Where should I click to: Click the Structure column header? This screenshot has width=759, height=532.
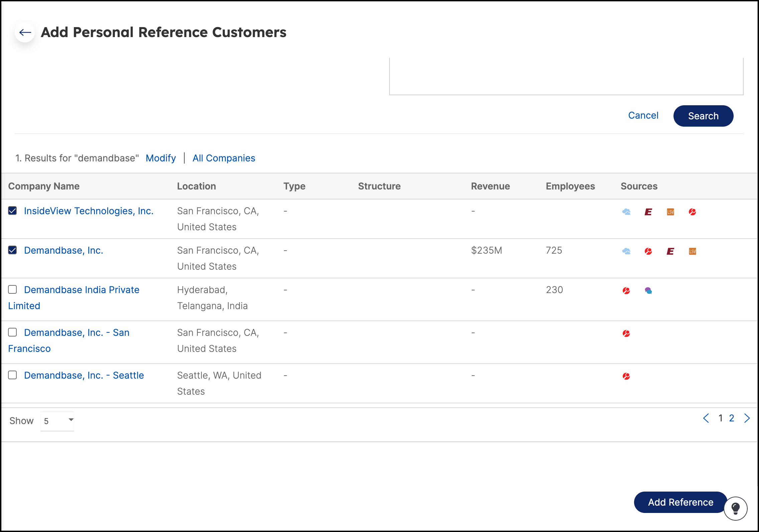379,186
